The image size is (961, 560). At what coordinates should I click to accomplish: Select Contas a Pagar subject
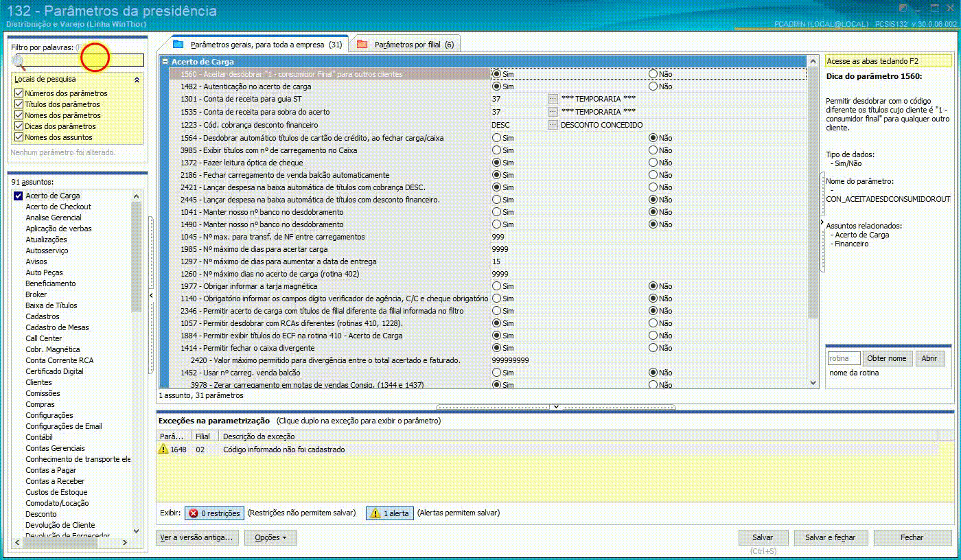(x=51, y=470)
